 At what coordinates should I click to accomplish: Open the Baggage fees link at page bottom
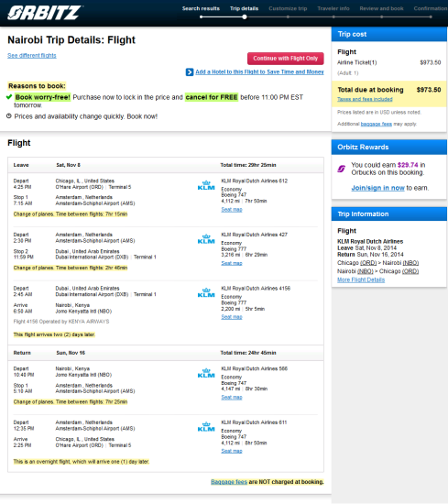click(x=229, y=482)
